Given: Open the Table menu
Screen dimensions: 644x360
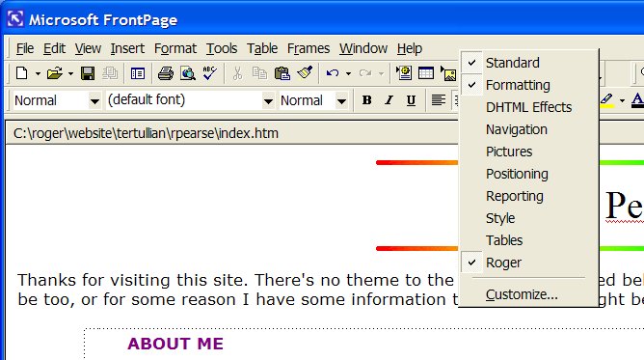Looking at the screenshot, I should coord(262,48).
